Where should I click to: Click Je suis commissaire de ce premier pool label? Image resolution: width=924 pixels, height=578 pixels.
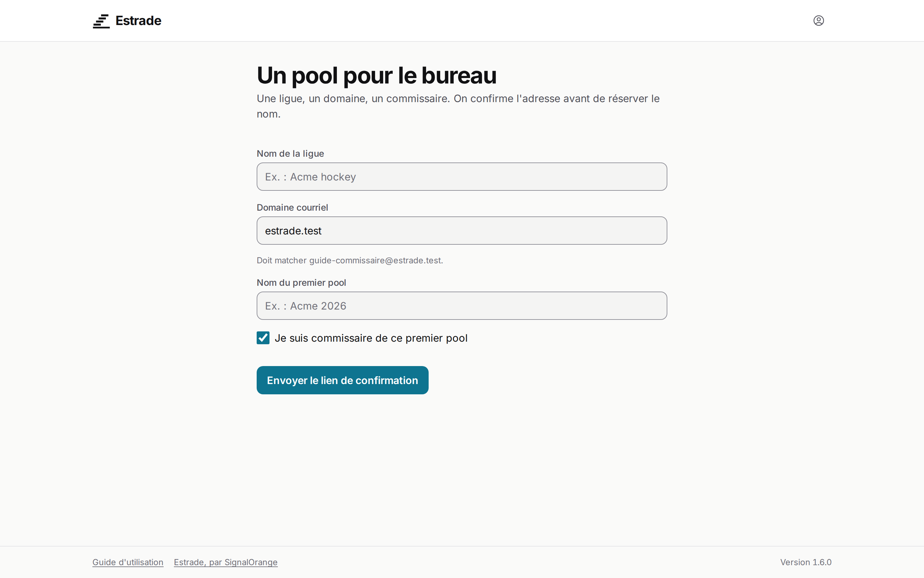tap(371, 338)
